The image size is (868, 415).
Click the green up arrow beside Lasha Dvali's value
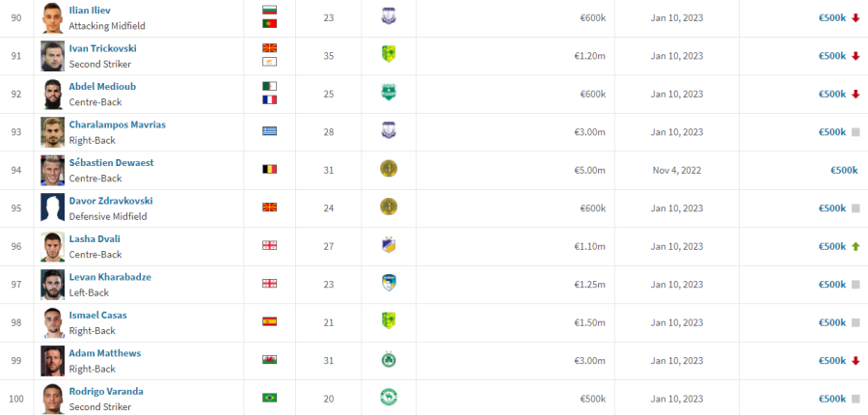855,246
